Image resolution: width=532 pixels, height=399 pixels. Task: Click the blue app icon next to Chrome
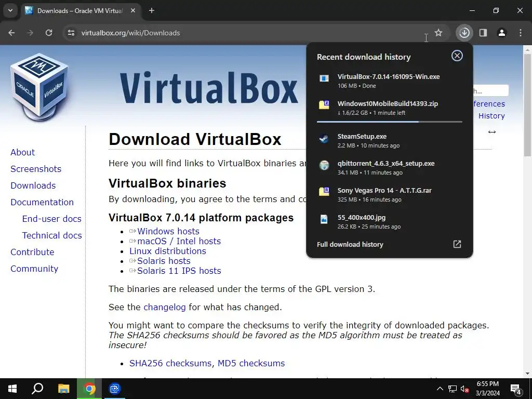(115, 389)
